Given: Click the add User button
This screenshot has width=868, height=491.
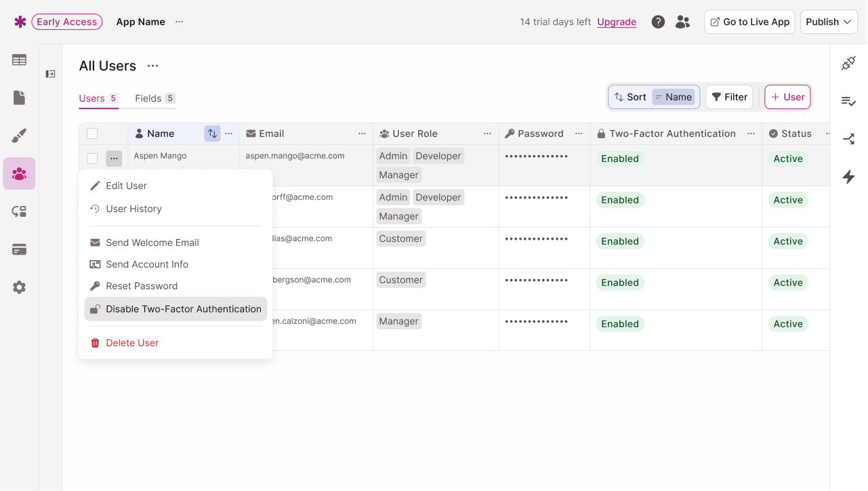Looking at the screenshot, I should tap(787, 97).
